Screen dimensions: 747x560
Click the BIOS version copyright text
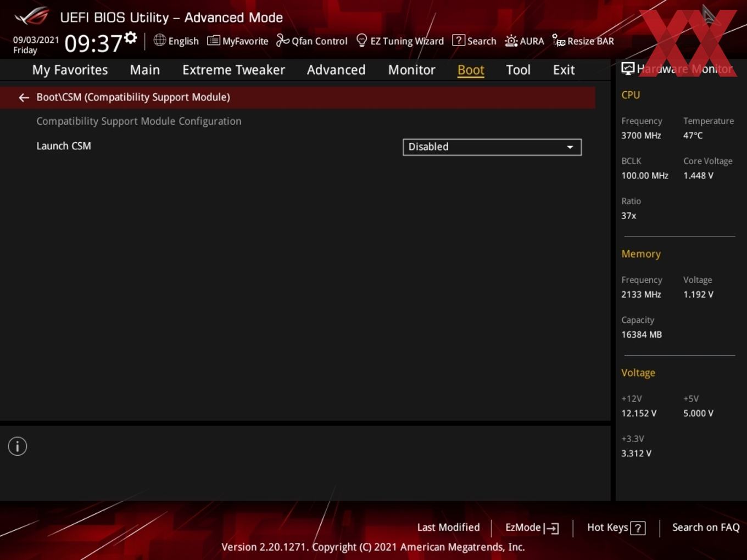click(x=373, y=547)
